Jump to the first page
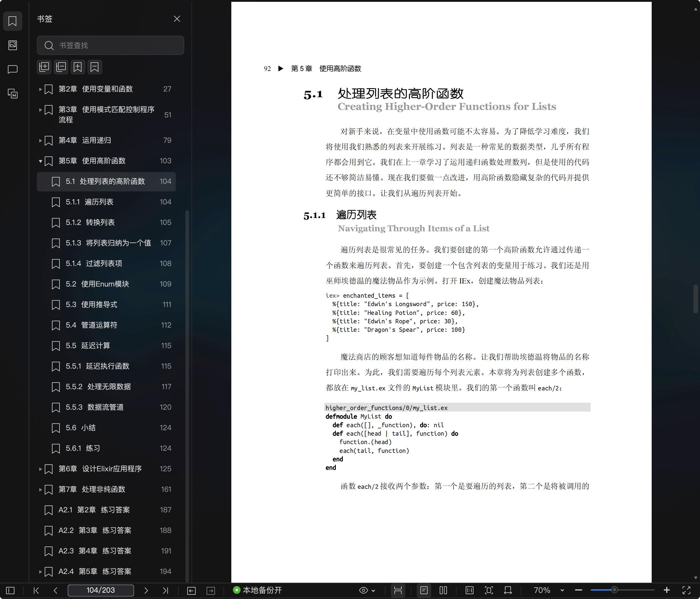 (x=37, y=591)
